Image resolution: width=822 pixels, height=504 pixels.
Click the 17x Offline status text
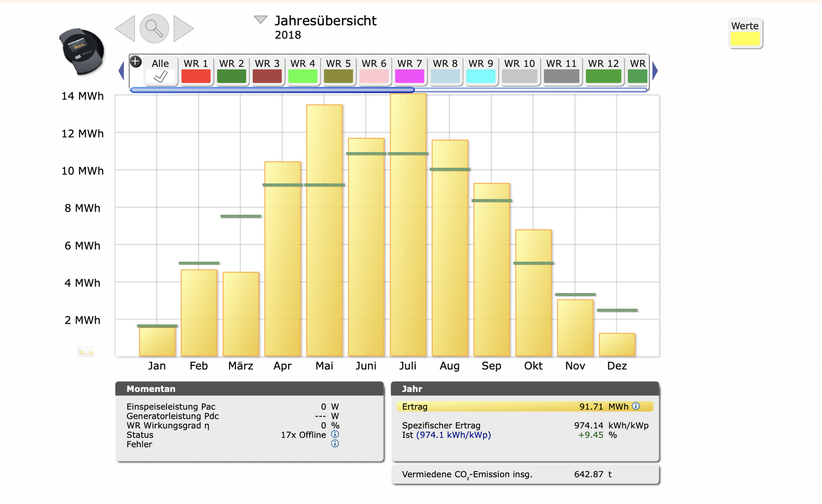[x=303, y=435]
